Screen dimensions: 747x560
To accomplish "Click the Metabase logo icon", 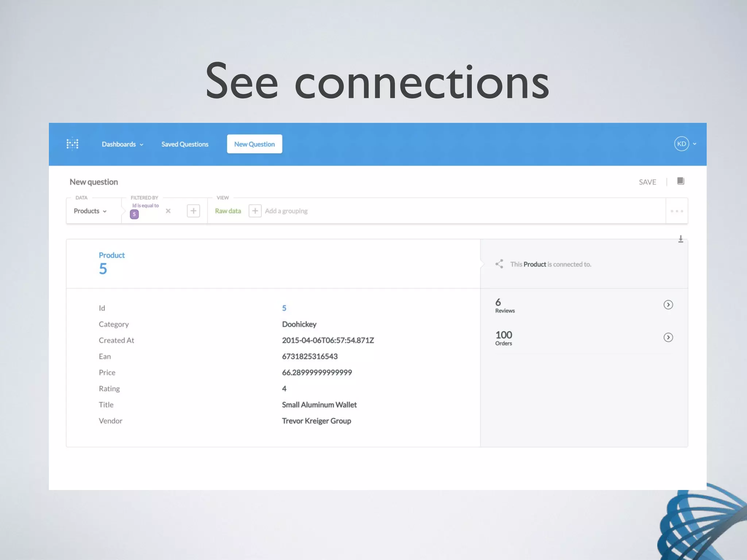I will pos(73,144).
